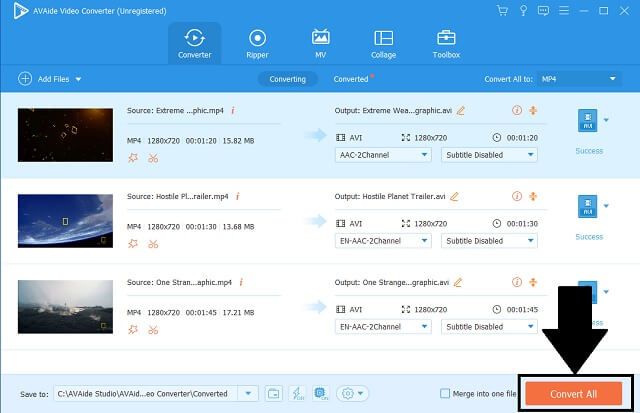Open subtitle dropdown for One Strange video
Image resolution: width=640 pixels, height=413 pixels.
click(489, 326)
